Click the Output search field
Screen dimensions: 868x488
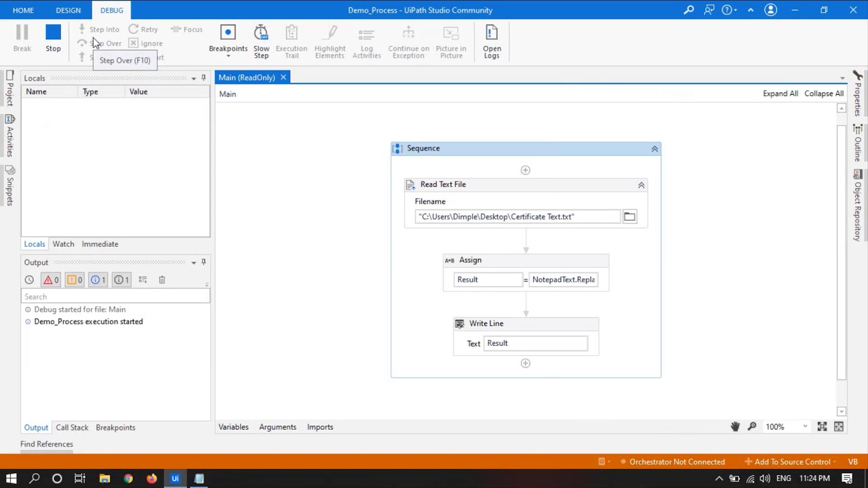[115, 296]
